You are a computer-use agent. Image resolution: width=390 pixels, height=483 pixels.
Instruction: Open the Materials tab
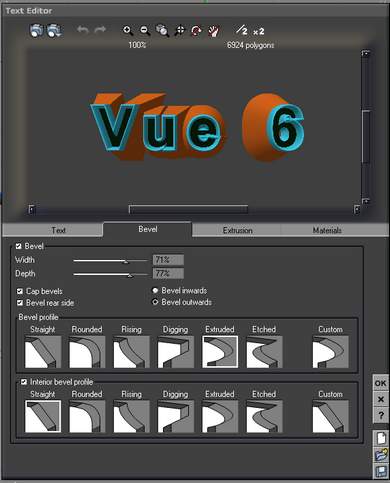click(327, 230)
